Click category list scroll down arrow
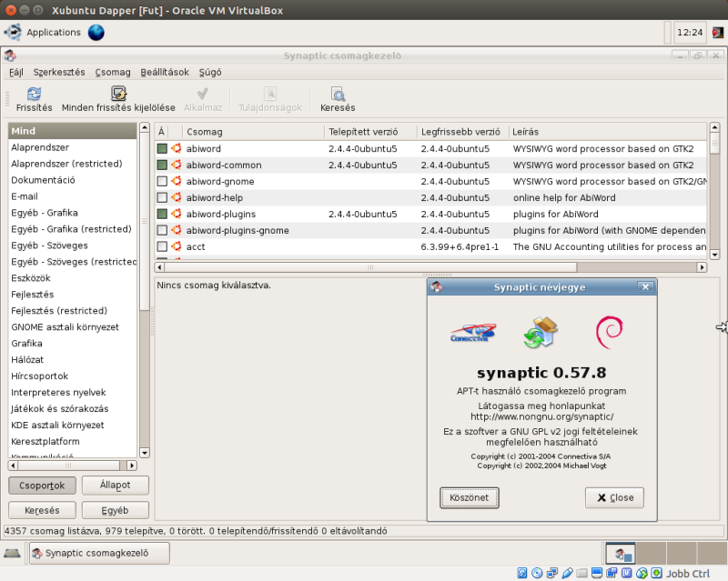The height and width of the screenshot is (581, 728). click(x=145, y=453)
